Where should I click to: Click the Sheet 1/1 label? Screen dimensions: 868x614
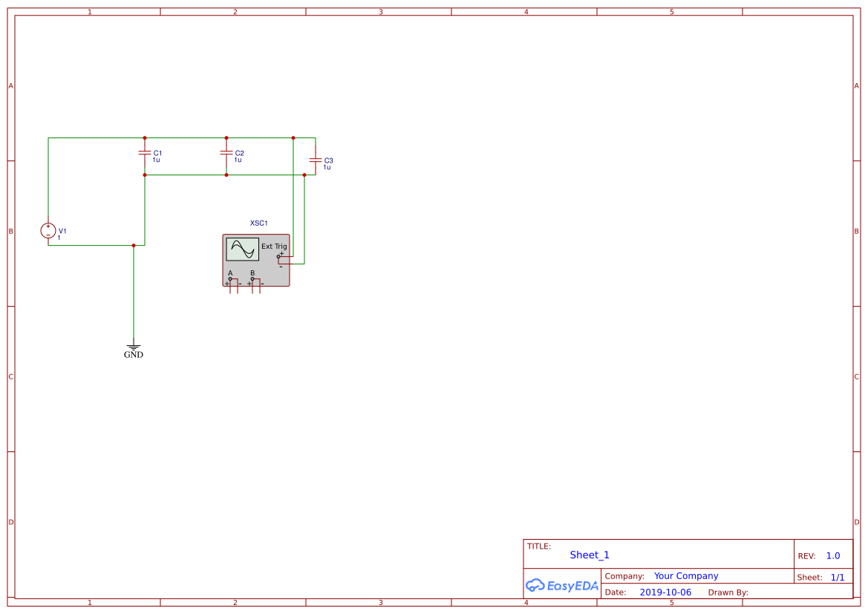(820, 577)
